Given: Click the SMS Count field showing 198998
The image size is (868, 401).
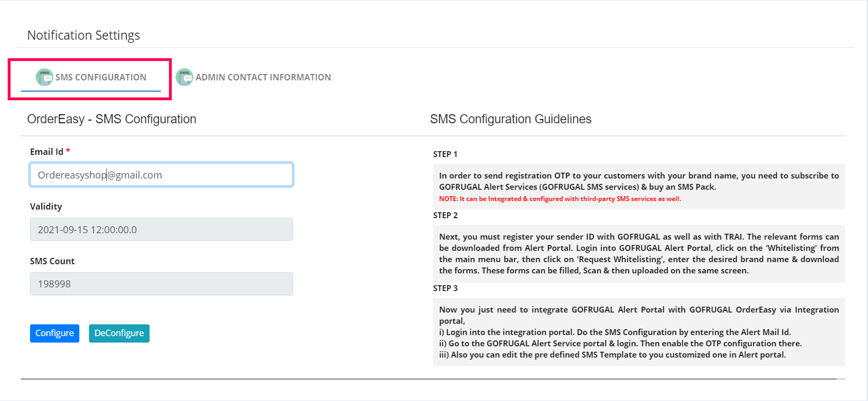Looking at the screenshot, I should (161, 284).
